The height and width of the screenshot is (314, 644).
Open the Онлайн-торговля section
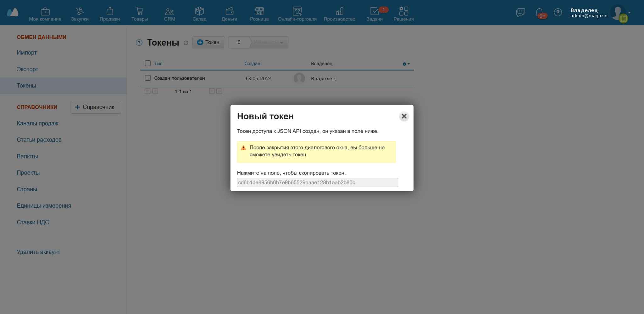pyautogui.click(x=297, y=14)
